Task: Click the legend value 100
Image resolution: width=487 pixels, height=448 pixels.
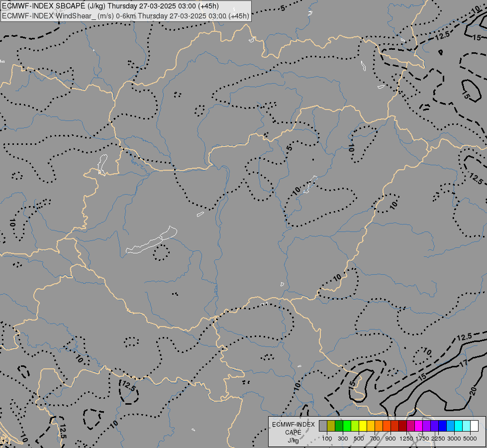Action: [x=327, y=439]
